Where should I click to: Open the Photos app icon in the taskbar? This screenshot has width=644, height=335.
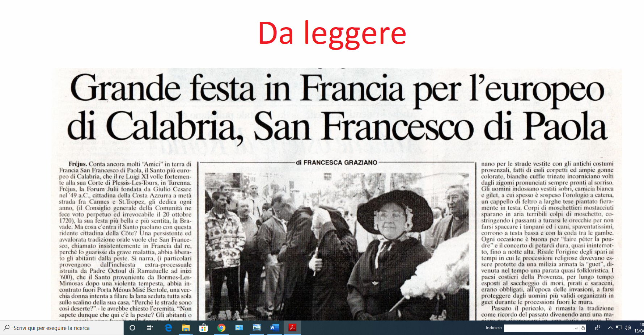point(257,327)
